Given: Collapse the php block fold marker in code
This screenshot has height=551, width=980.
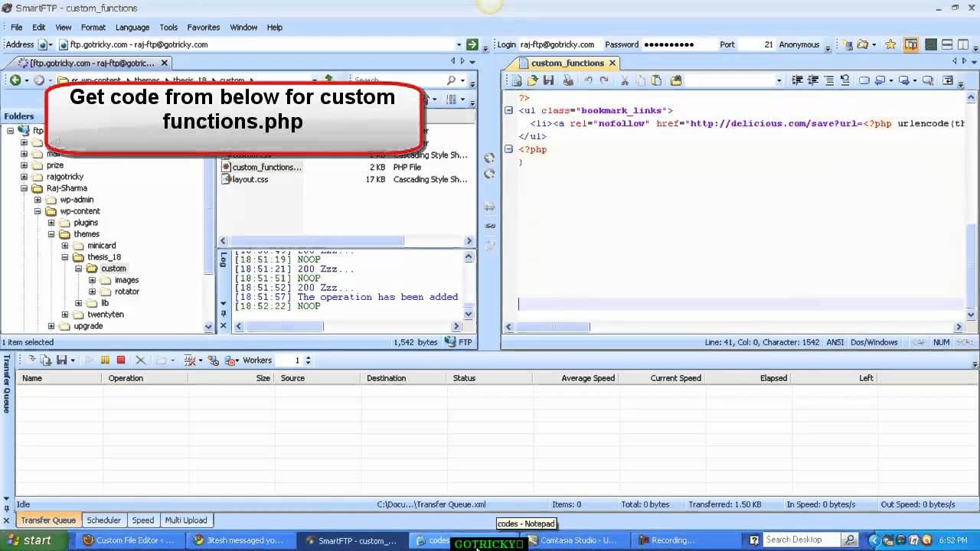Looking at the screenshot, I should point(508,149).
